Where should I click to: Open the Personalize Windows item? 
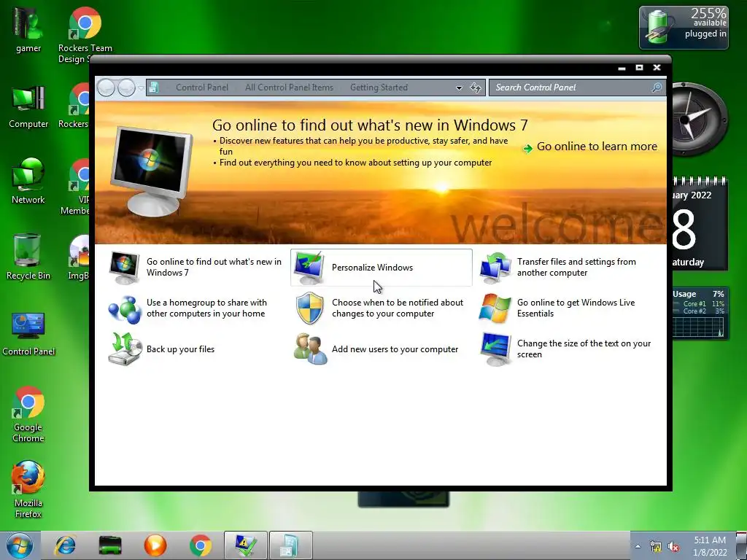tap(381, 267)
